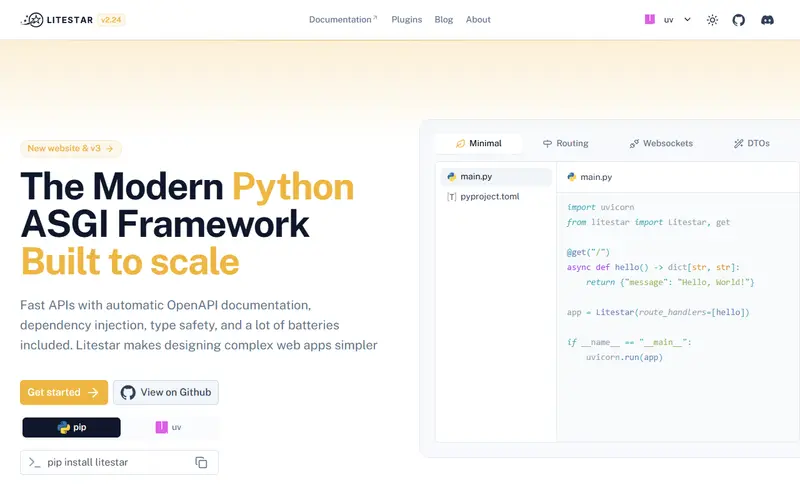Click the 'from litestar import Litestar, get' line
This screenshot has width=800, height=500.
coord(648,222)
